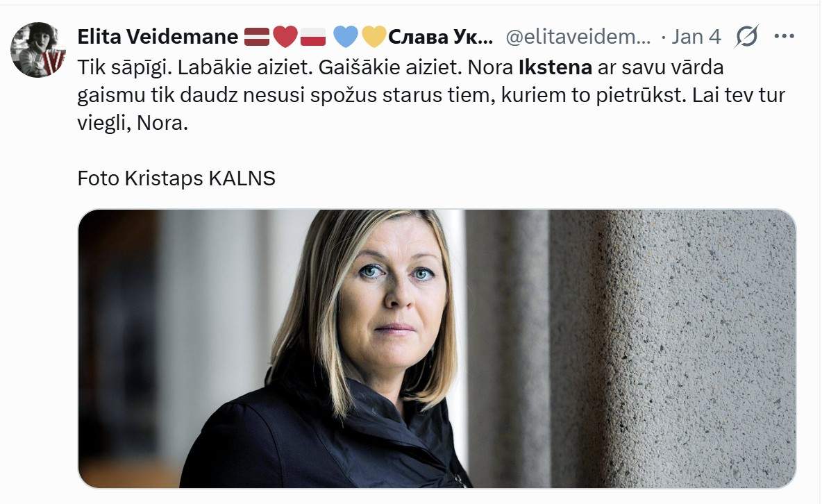
Task: Click the yellow heart emoji in the name
Action: (x=374, y=37)
